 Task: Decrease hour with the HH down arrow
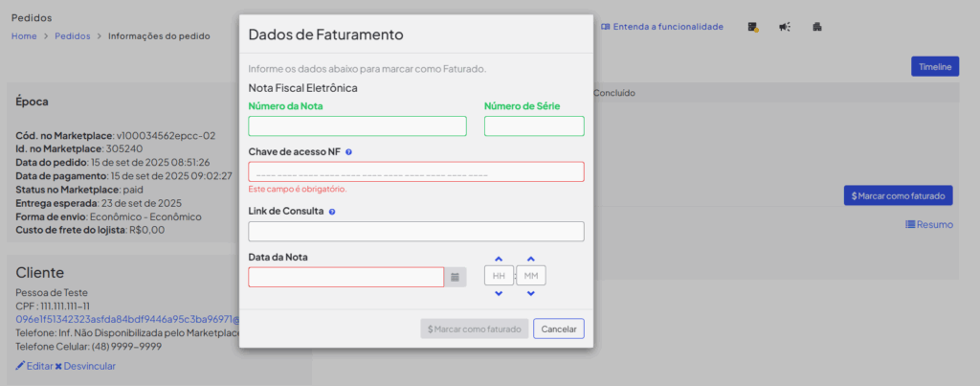pos(498,293)
